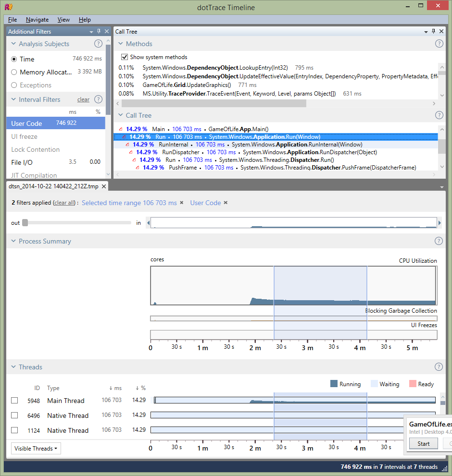
Task: Close the dtsn_2014-10-22 snapshot tab
Action: tap(104, 186)
